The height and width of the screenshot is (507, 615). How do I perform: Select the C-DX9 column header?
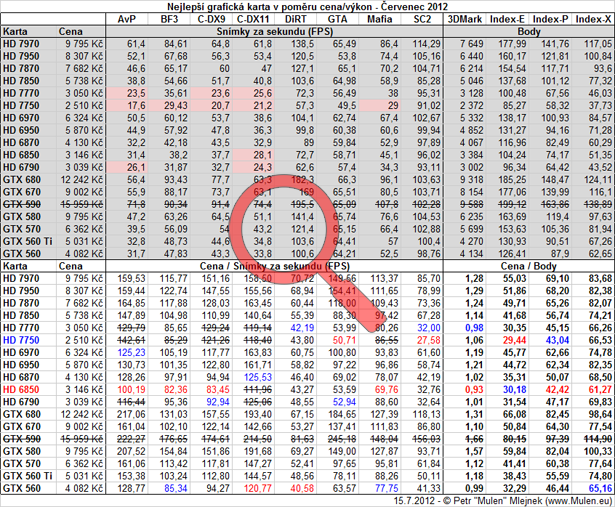(x=211, y=19)
